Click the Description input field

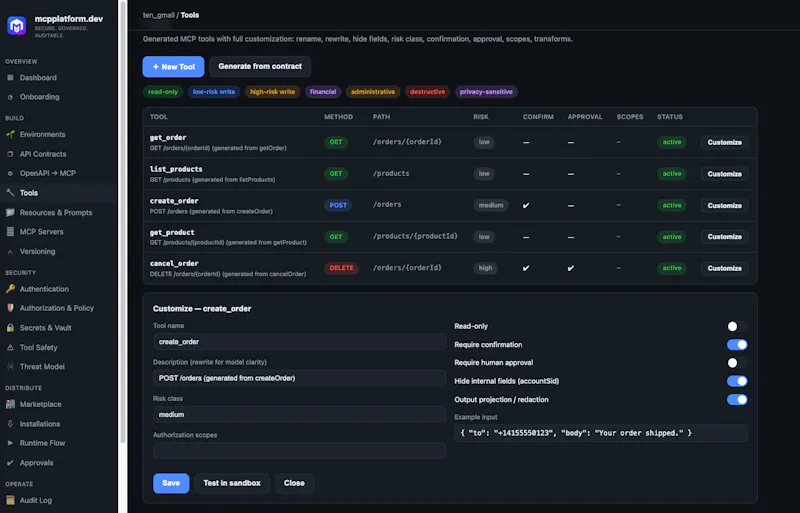tap(299, 378)
